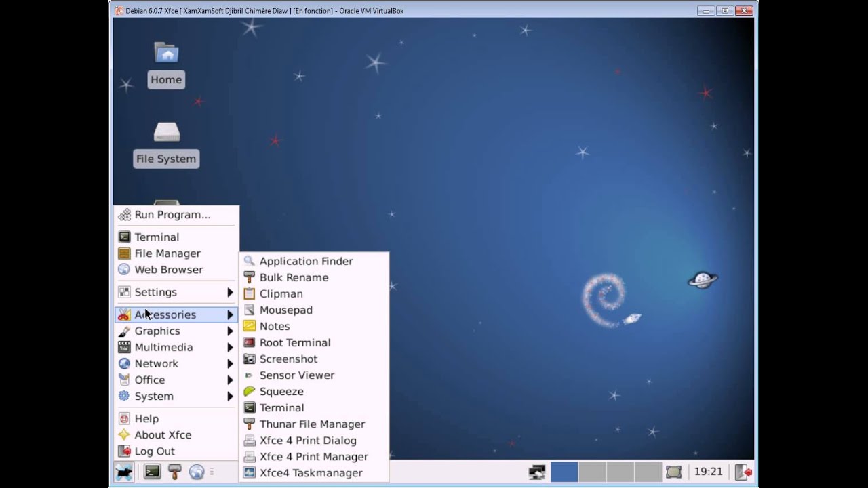Click the Xfce 4 Print Manager icon
The image size is (868, 488).
click(250, 456)
